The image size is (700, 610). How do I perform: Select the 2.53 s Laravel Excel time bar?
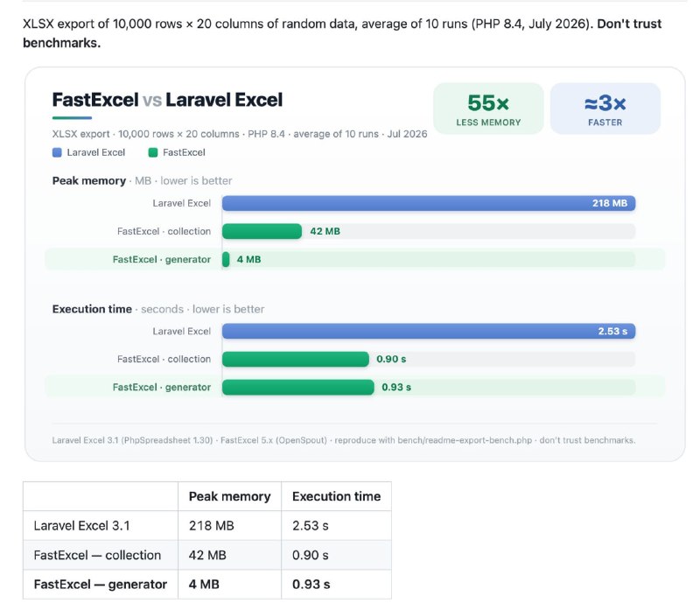429,332
